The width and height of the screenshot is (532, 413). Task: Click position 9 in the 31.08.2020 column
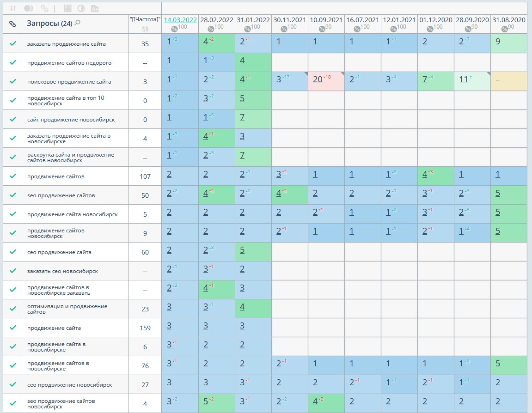click(x=497, y=42)
